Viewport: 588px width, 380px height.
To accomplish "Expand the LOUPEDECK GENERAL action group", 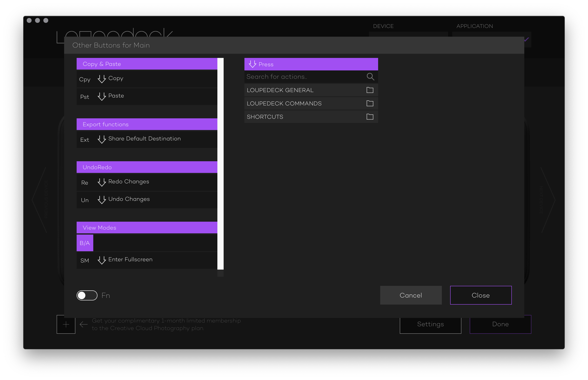I will coord(280,90).
